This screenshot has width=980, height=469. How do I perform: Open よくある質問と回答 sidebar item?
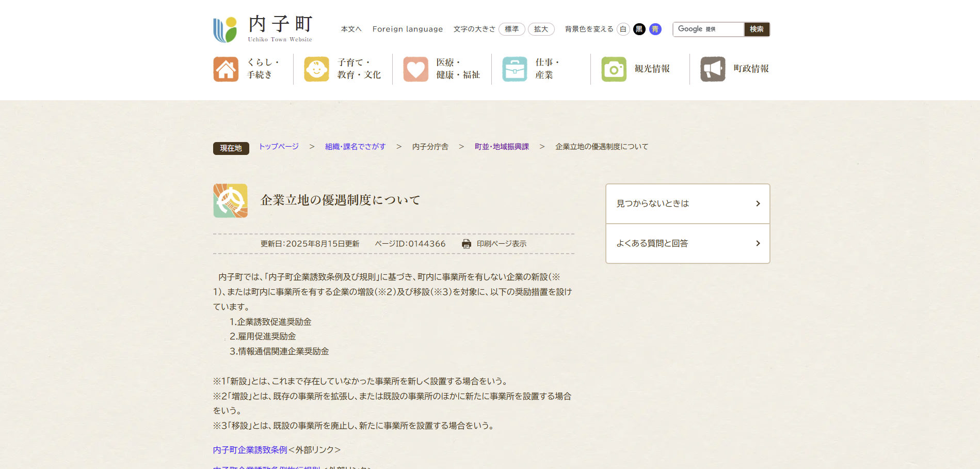(x=688, y=243)
